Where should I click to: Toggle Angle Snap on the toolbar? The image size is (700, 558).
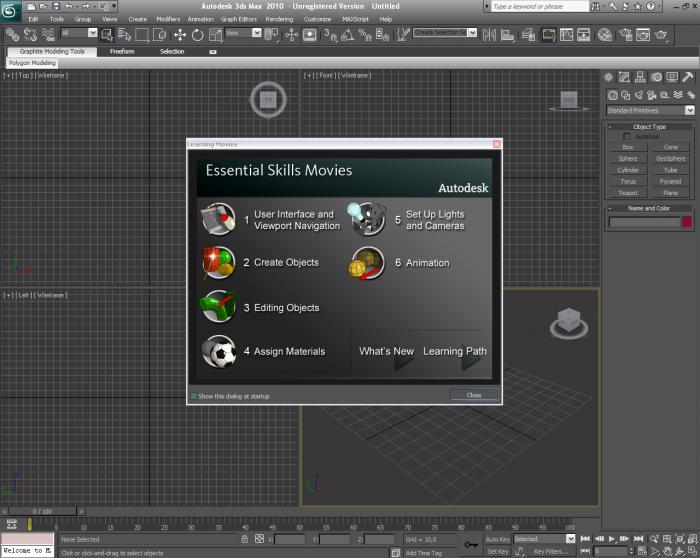pyautogui.click(x=347, y=34)
